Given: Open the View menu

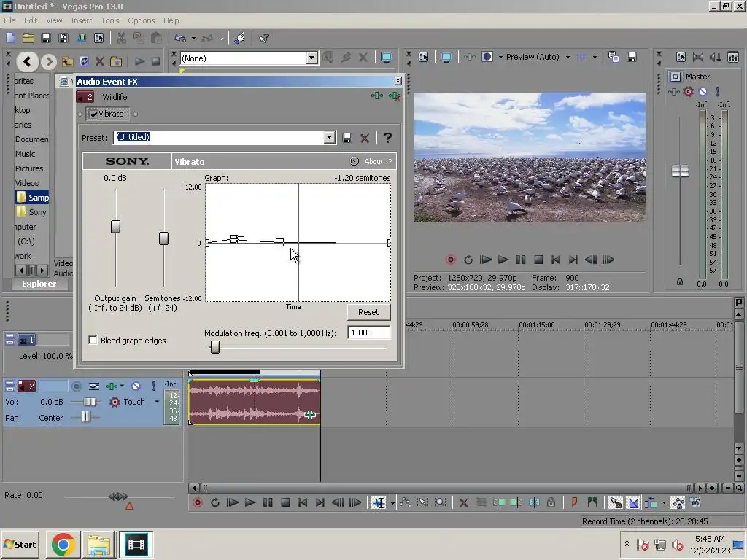Looking at the screenshot, I should click(x=54, y=20).
